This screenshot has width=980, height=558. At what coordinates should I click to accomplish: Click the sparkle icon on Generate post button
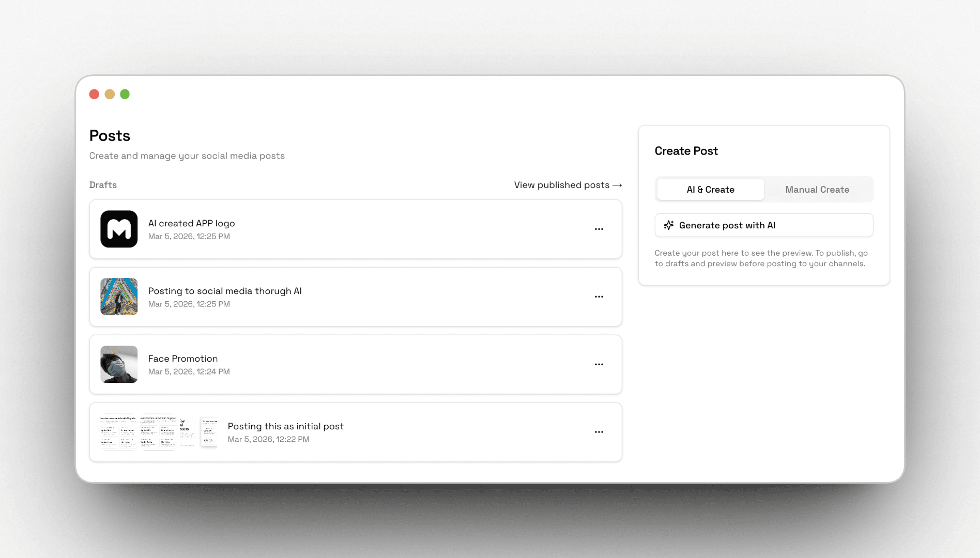[668, 225]
